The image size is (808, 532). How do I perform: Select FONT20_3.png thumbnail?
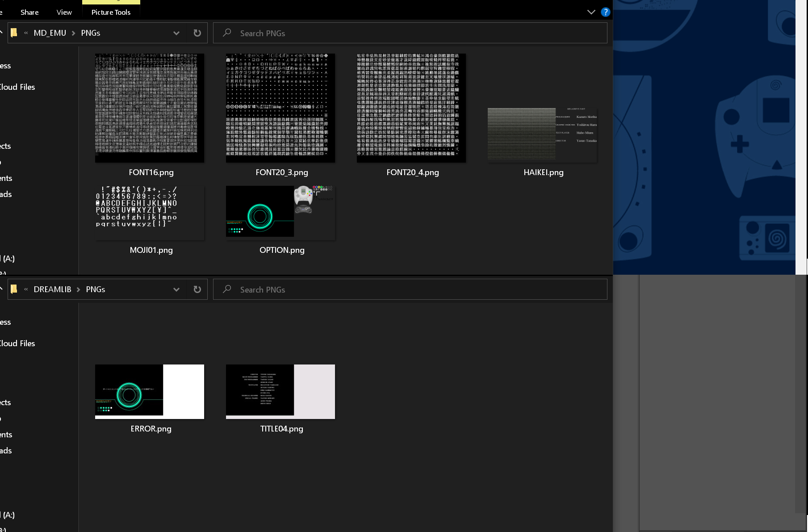tap(280, 108)
